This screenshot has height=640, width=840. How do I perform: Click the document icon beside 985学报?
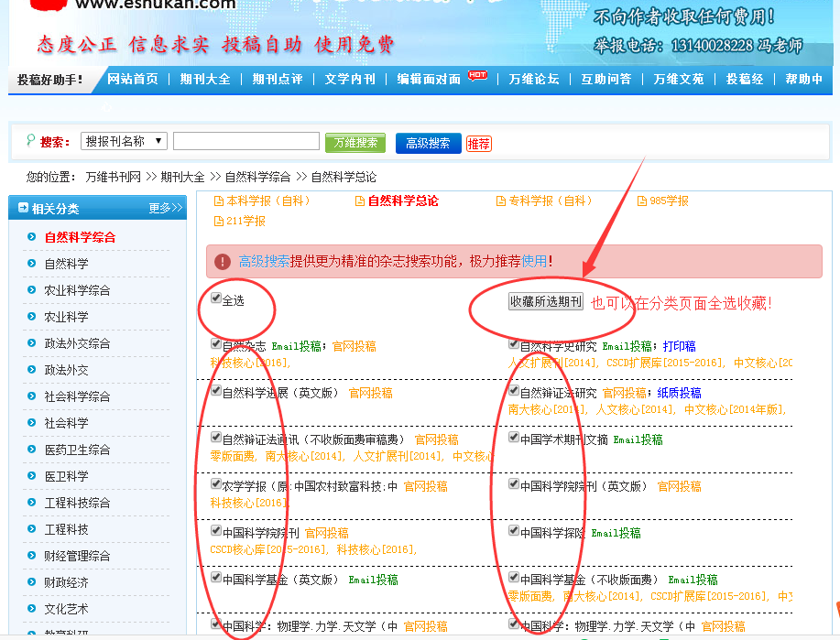(642, 201)
